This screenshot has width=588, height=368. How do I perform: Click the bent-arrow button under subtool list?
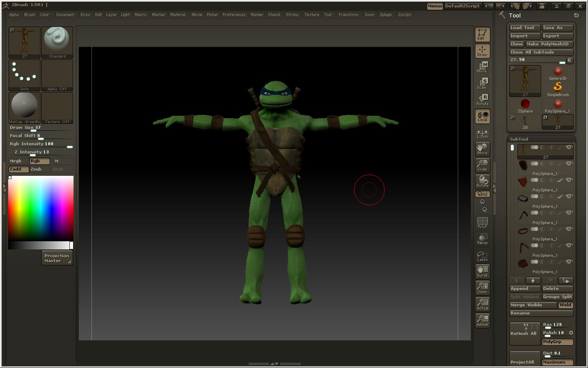point(566,280)
